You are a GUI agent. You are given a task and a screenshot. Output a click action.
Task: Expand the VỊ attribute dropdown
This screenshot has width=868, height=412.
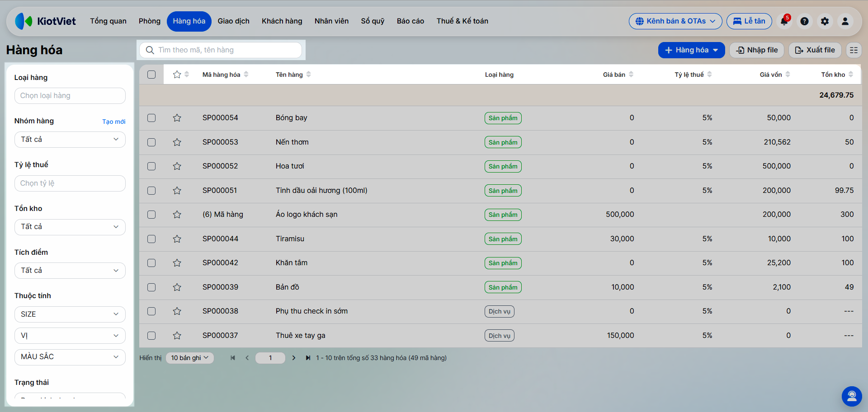tap(70, 336)
